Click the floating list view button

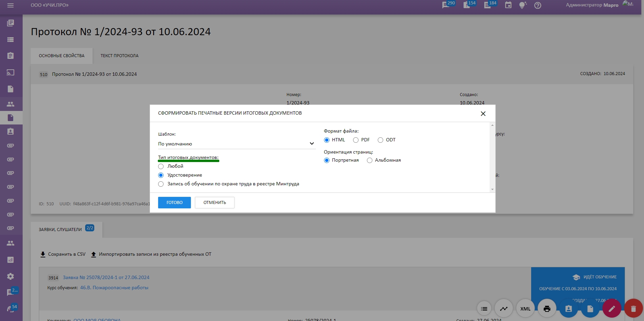(484, 308)
